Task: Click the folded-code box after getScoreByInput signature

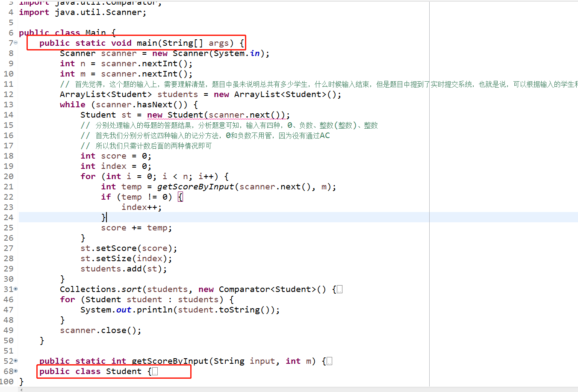Action: [329, 361]
